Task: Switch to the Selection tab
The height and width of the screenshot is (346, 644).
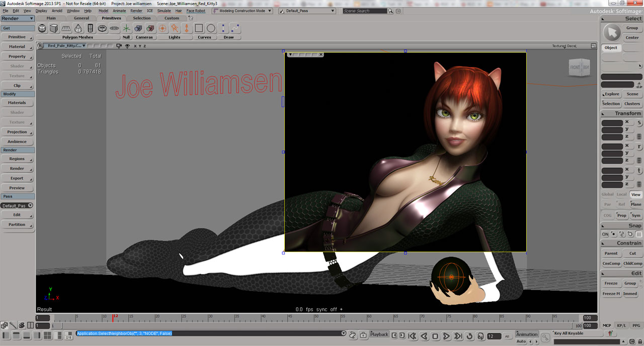Action: 141,18
